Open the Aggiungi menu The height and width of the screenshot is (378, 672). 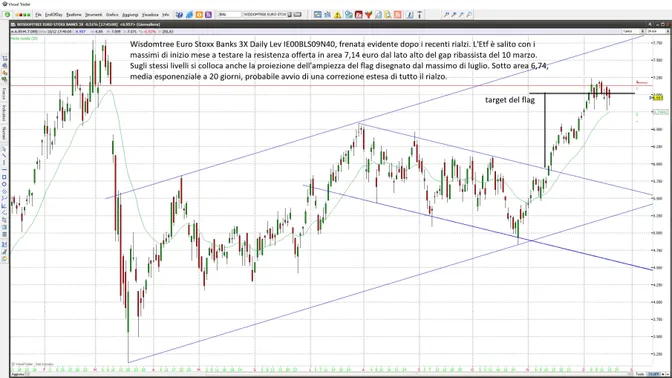pyautogui.click(x=130, y=15)
